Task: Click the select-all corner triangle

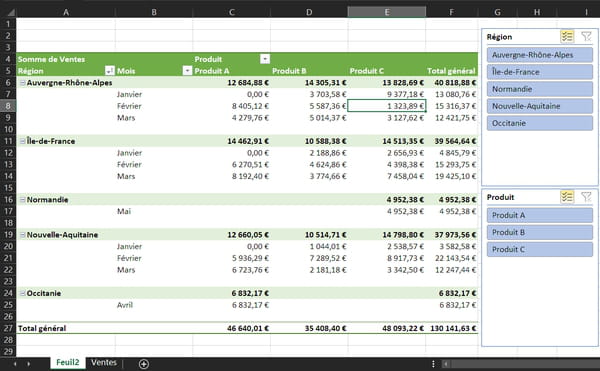Action: (x=11, y=12)
